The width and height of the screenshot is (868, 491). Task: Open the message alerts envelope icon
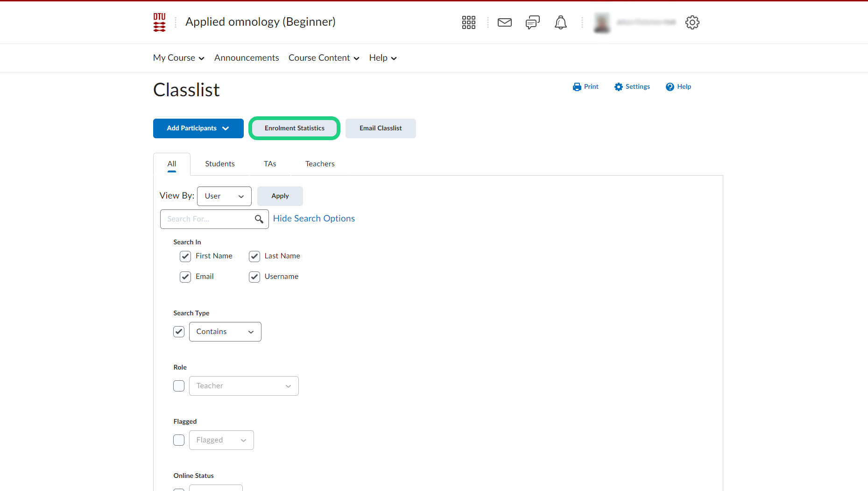point(504,22)
